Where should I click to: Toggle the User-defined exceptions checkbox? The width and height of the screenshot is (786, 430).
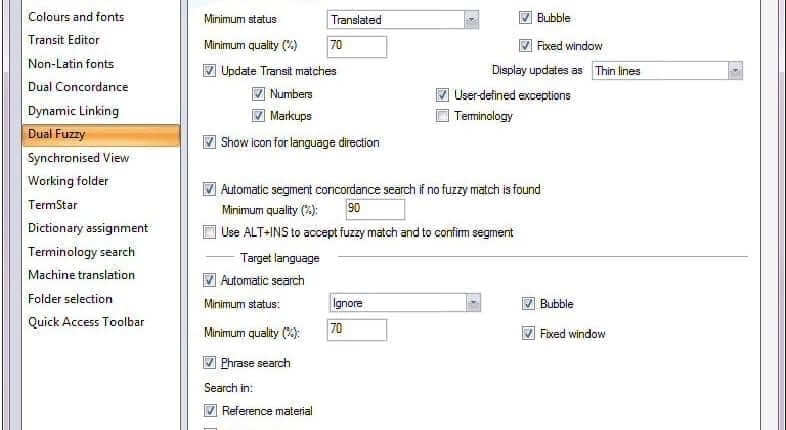442,95
